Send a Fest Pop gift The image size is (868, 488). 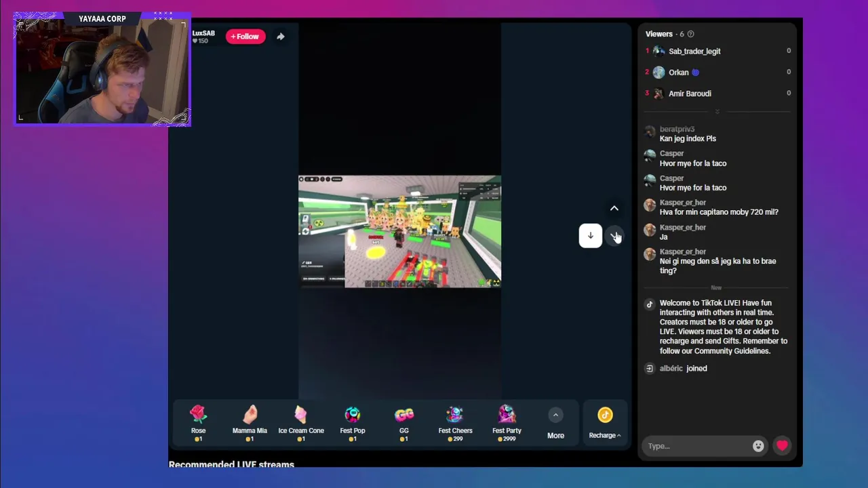pyautogui.click(x=353, y=423)
